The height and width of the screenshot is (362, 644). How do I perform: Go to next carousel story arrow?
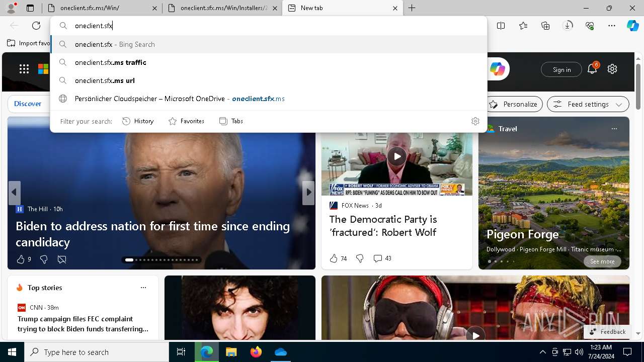coord(308,192)
